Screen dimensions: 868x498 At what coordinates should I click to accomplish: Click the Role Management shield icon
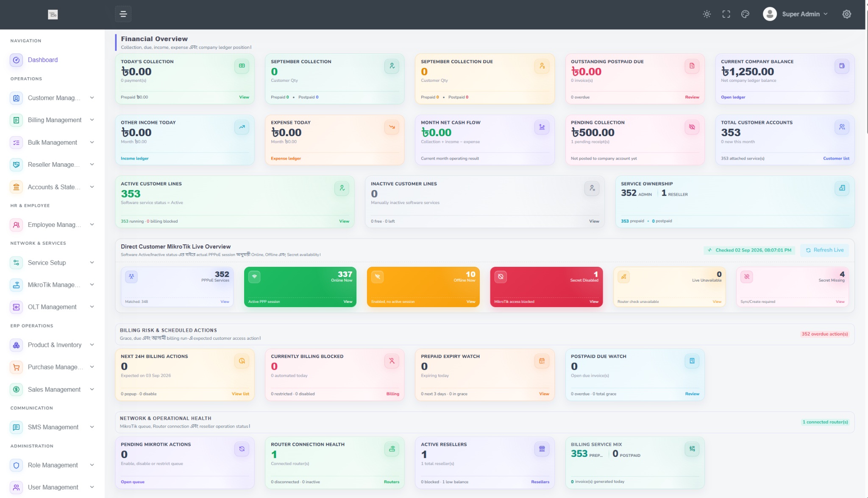[x=16, y=465]
